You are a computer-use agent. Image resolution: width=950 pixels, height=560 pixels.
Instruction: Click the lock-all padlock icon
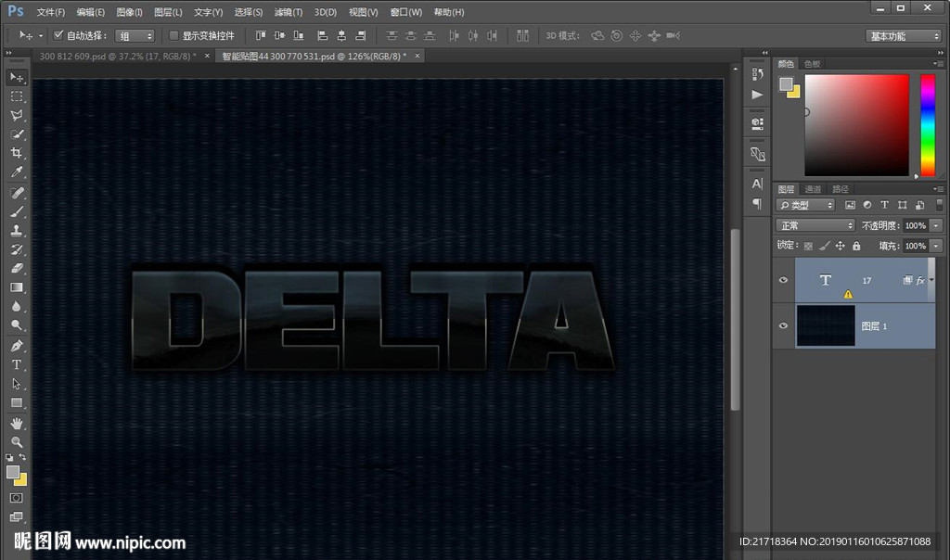tap(856, 246)
